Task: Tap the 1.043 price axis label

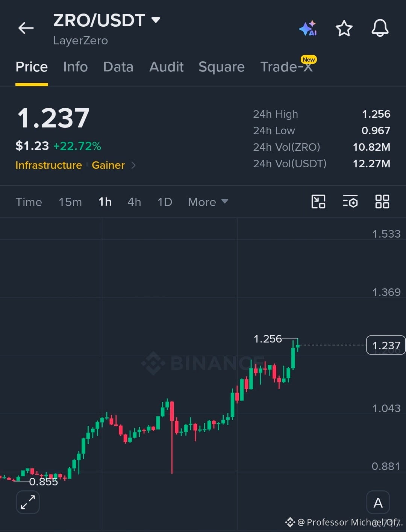Action: click(x=386, y=408)
